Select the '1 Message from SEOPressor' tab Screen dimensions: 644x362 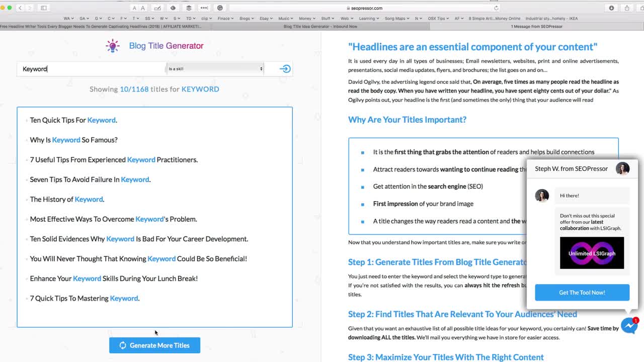(x=536, y=27)
